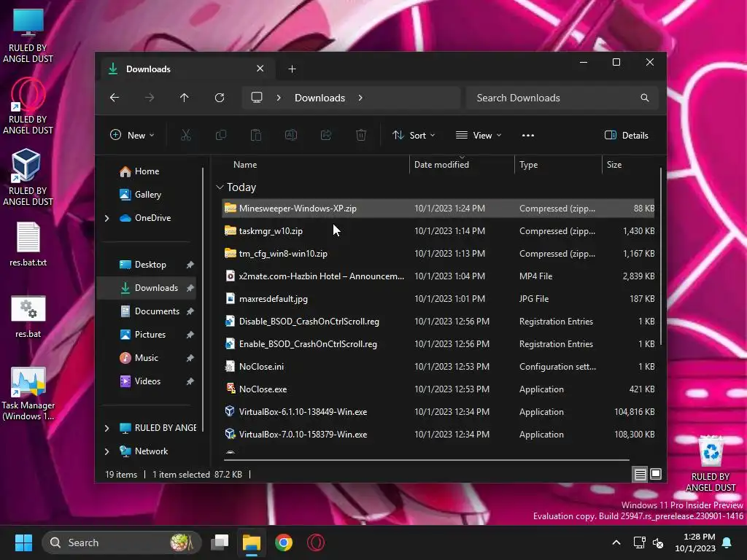Select VirtualBox-7.0.10-158379-Win.exe file
This screenshot has height=560, width=747.
[438, 435]
